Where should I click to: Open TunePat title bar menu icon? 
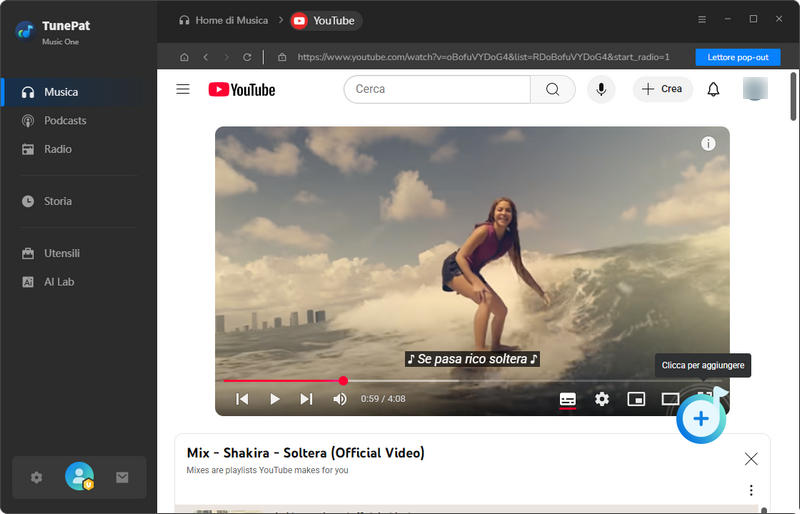pos(702,19)
